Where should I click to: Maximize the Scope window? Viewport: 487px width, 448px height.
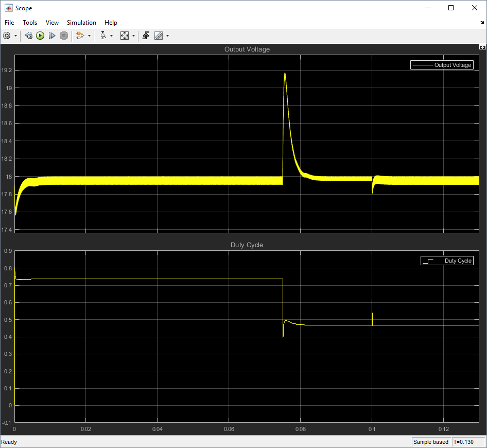pos(451,8)
